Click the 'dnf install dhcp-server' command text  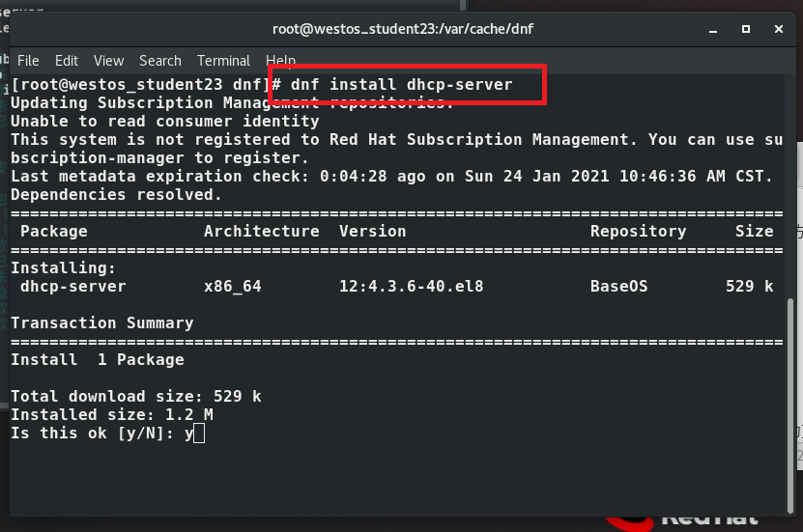pos(402,84)
